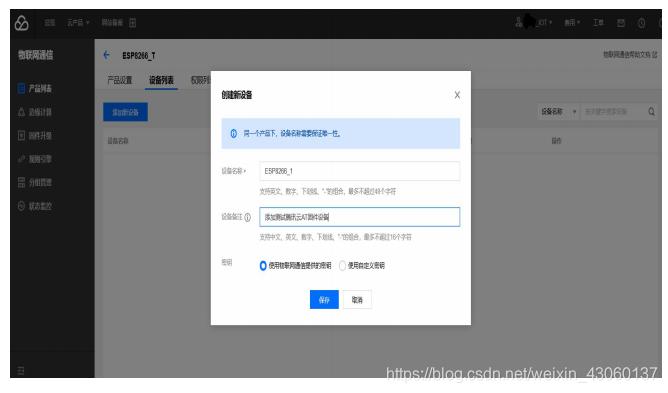
Task: Open 状态监控 in the sidebar
Action: (40, 206)
